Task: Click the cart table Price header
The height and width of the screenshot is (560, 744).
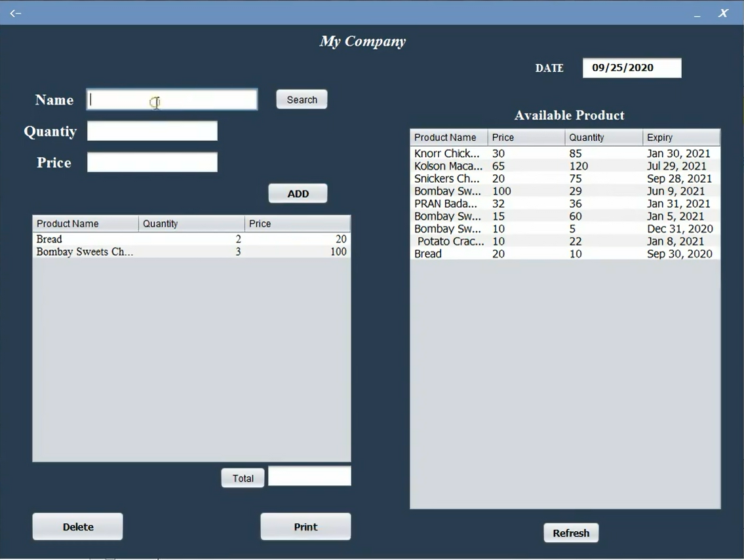Action: 298,224
